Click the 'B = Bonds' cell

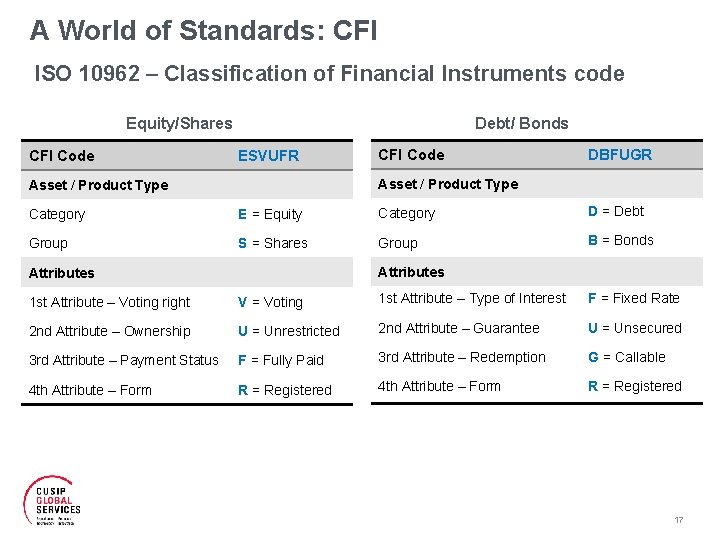pos(620,240)
